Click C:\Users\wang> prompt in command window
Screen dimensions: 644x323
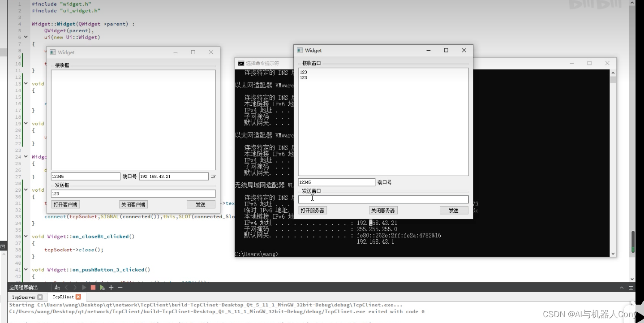(x=256, y=254)
